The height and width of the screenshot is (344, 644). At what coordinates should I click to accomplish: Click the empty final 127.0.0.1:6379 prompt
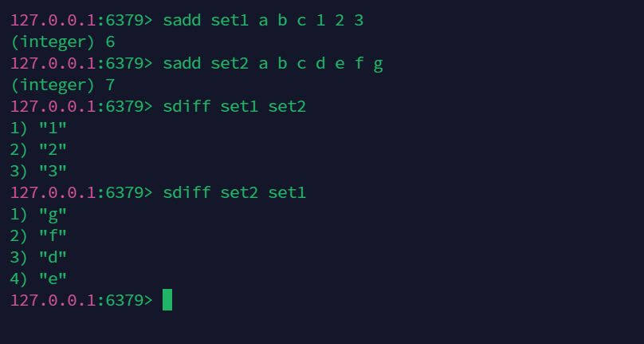[x=81, y=300]
